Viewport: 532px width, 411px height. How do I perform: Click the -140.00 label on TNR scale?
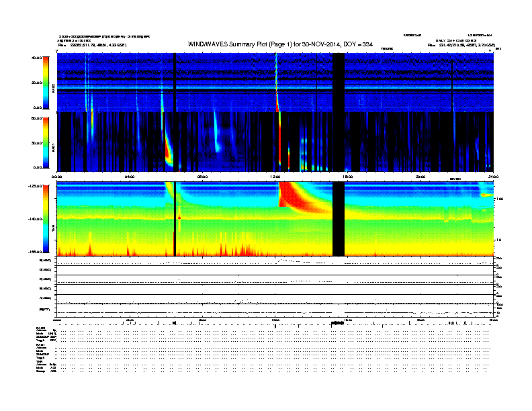pos(35,219)
